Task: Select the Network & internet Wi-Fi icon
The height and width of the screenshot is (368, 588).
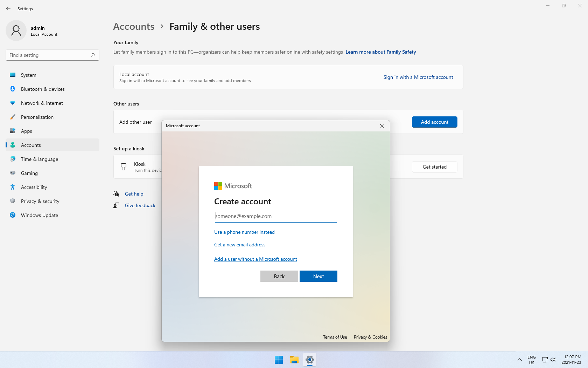Action: 13,103
